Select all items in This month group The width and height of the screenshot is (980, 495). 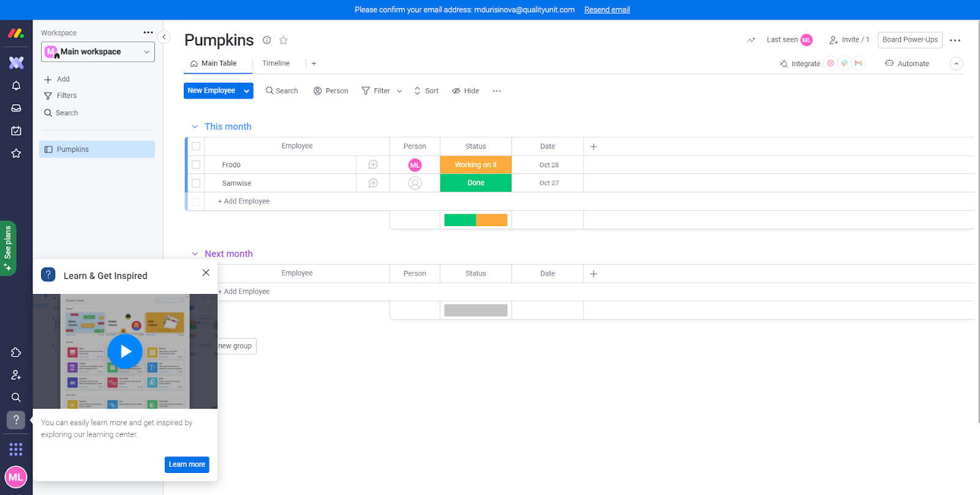(196, 146)
